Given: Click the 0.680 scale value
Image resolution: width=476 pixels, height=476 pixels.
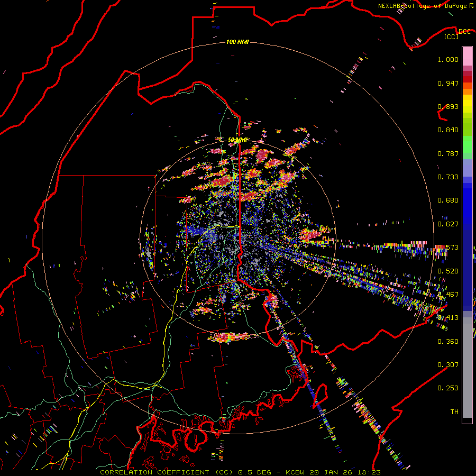Looking at the screenshot, I should tap(448, 200).
